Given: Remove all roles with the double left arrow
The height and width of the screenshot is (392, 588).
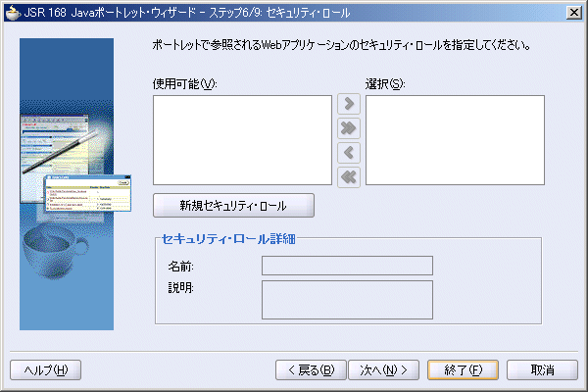Looking at the screenshot, I should tap(349, 177).
